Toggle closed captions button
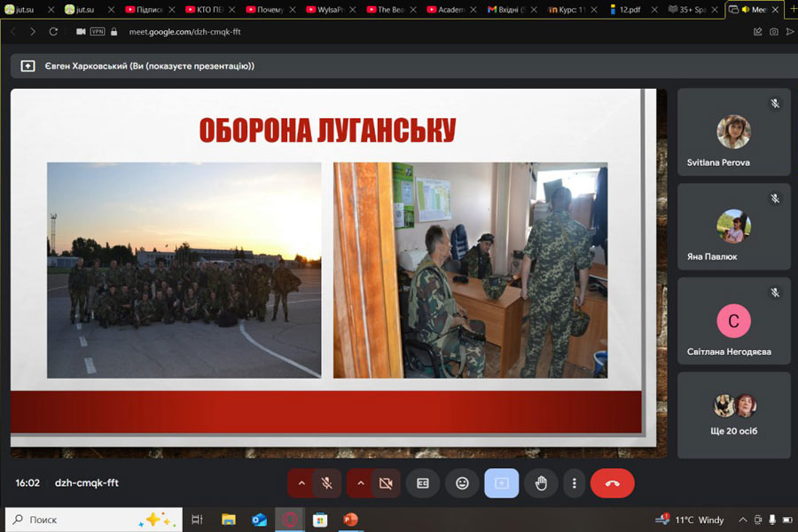Image resolution: width=798 pixels, height=532 pixels. [x=422, y=483]
